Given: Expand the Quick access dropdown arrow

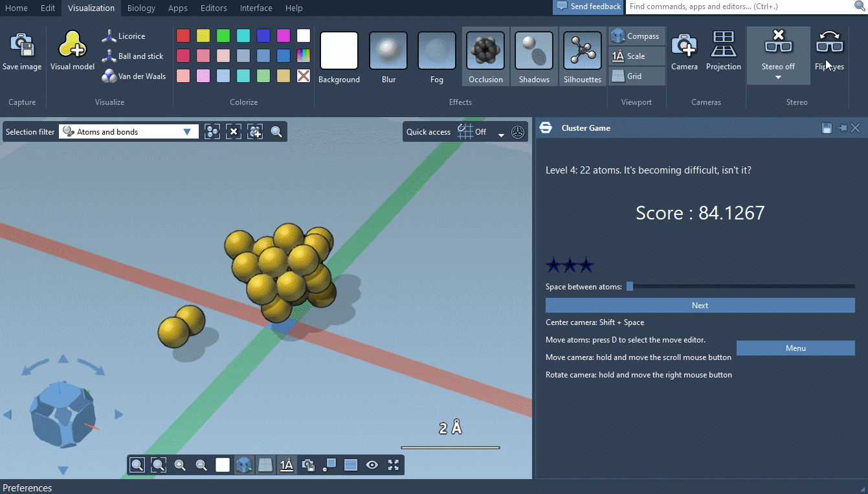Looking at the screenshot, I should click(501, 135).
